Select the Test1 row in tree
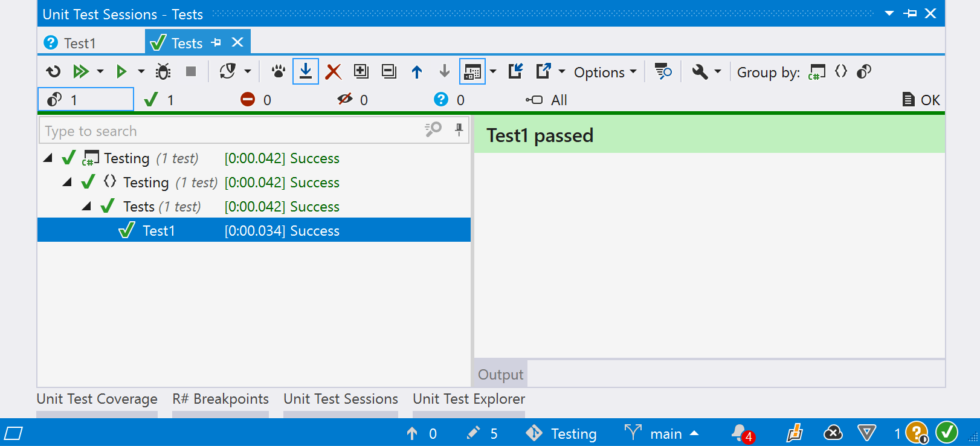The image size is (980, 446). coord(158,231)
